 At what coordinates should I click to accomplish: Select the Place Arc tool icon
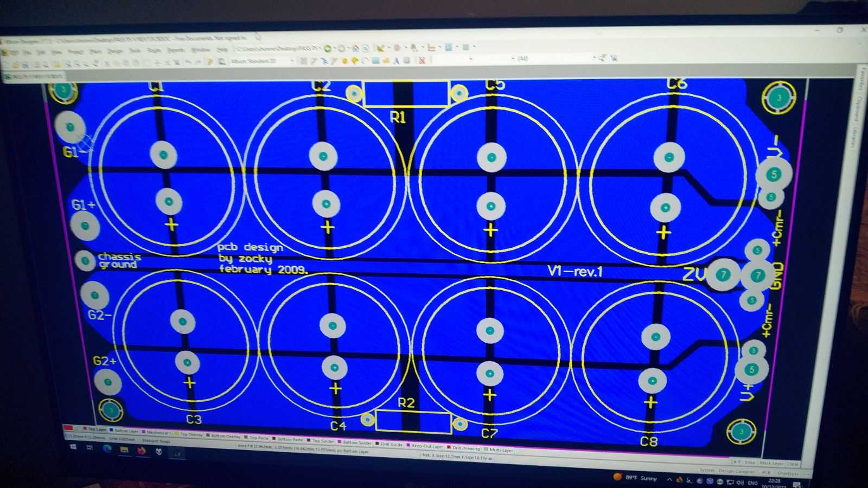(365, 61)
